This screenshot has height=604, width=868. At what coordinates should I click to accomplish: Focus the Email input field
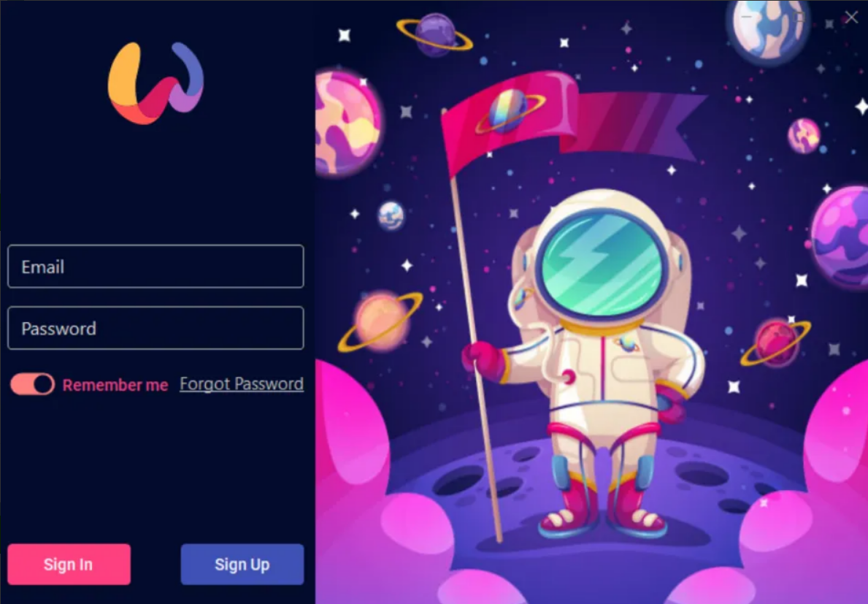(x=155, y=267)
